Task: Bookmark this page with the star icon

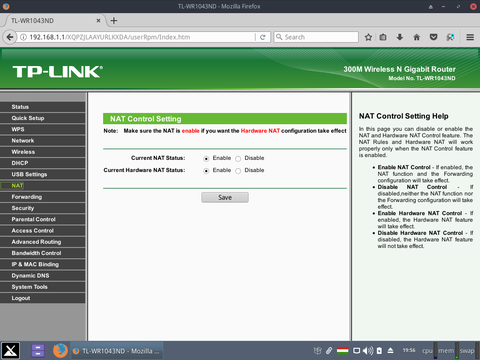Action: coord(368,37)
